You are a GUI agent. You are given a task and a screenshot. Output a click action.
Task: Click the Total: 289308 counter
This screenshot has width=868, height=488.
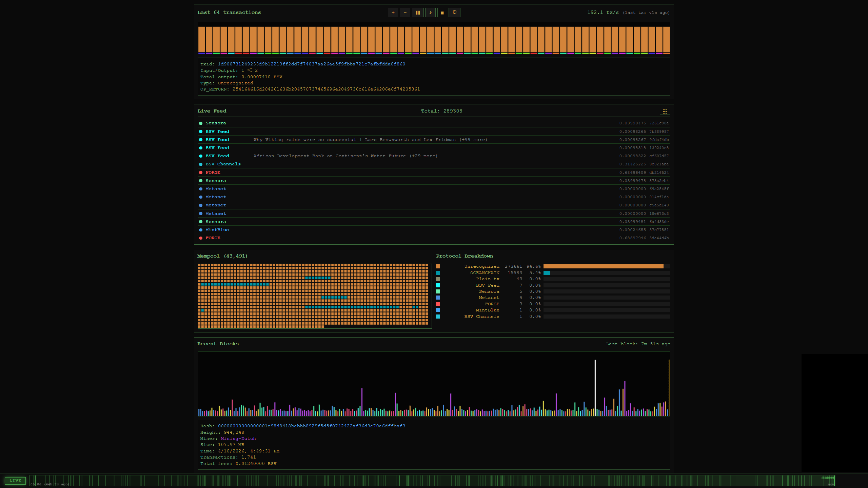click(441, 111)
